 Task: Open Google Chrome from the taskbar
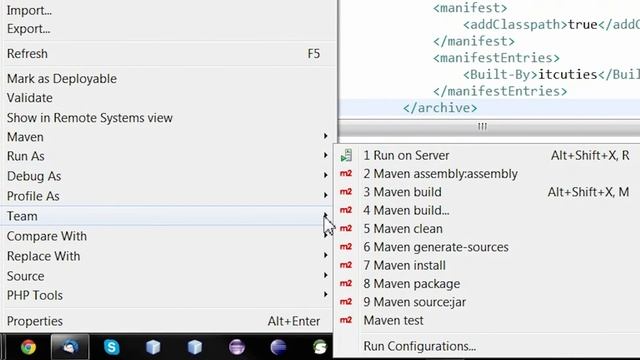[29, 347]
